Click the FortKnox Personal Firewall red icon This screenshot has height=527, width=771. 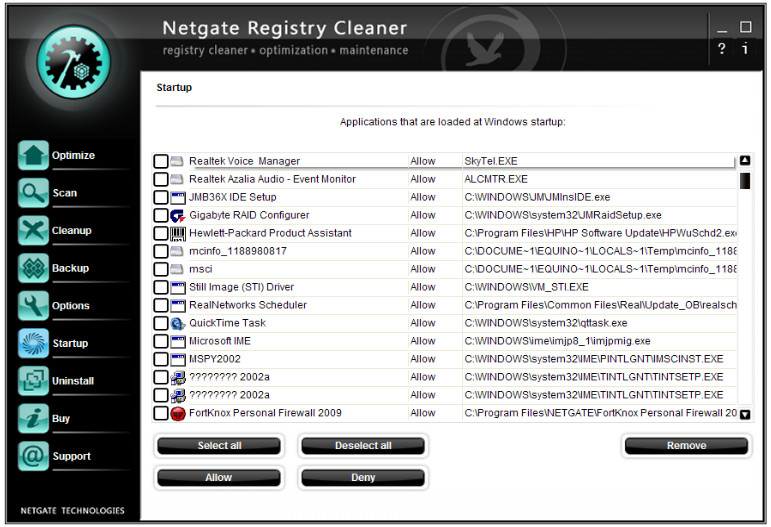click(178, 413)
